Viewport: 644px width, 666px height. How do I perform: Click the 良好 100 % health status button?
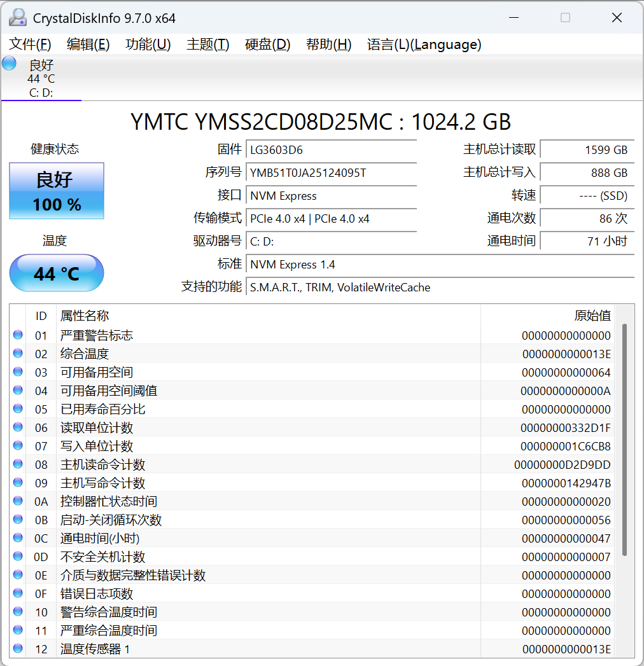click(57, 191)
